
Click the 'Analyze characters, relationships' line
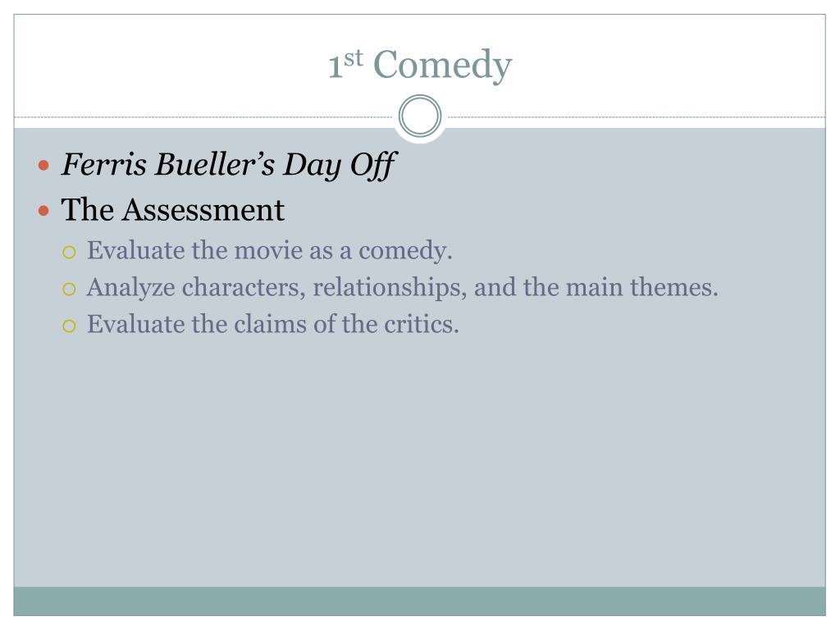[402, 288]
